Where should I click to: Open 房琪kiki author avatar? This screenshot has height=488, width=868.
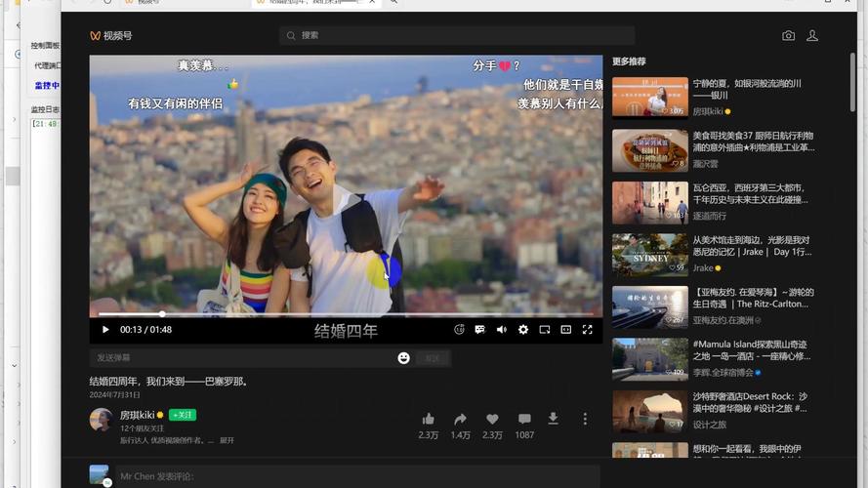pyautogui.click(x=102, y=420)
